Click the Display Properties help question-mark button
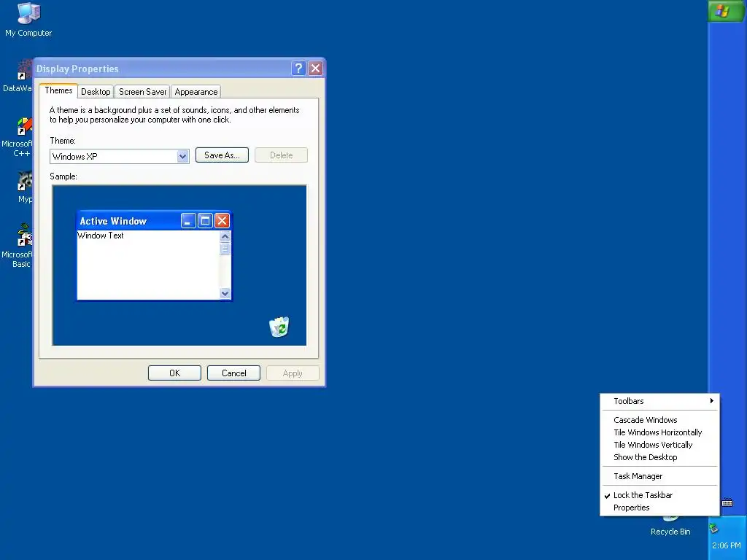The image size is (747, 560). coord(298,69)
